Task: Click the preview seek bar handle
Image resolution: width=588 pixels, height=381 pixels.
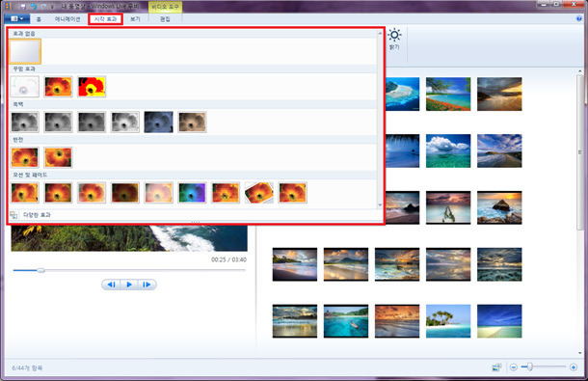Action: coord(40,270)
